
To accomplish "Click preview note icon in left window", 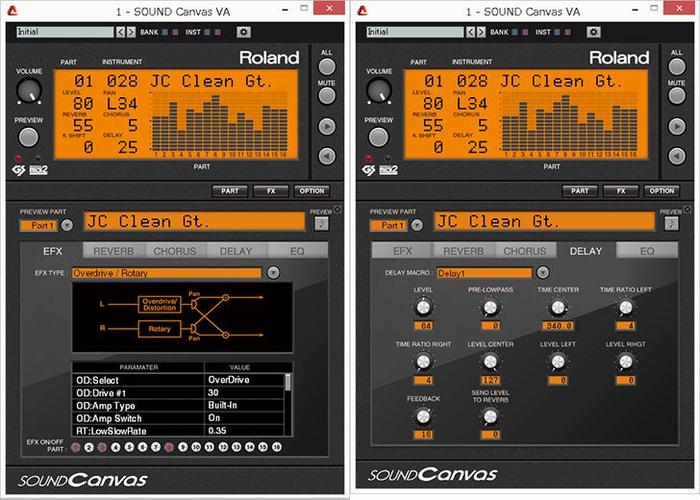I will tap(321, 223).
